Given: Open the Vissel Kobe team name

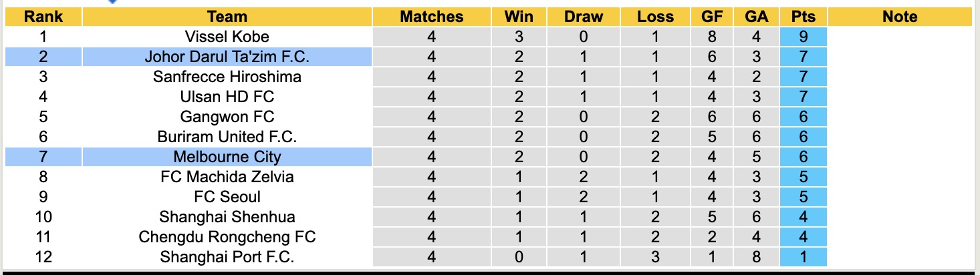Looking at the screenshot, I should click(227, 37).
